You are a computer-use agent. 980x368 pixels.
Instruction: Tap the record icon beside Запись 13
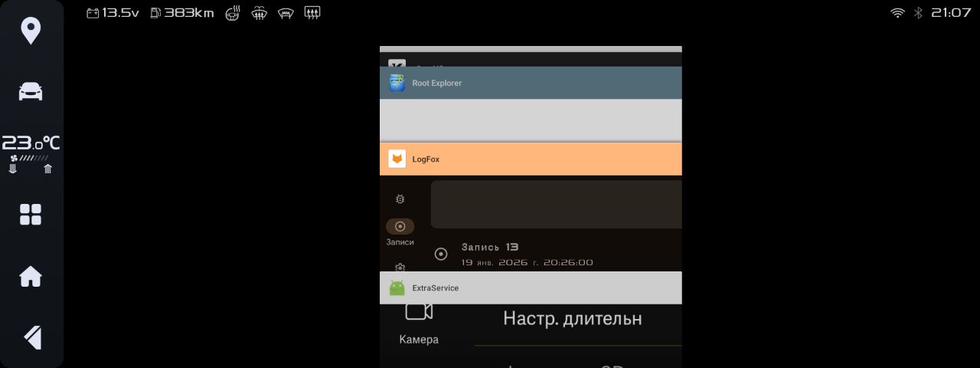click(441, 254)
